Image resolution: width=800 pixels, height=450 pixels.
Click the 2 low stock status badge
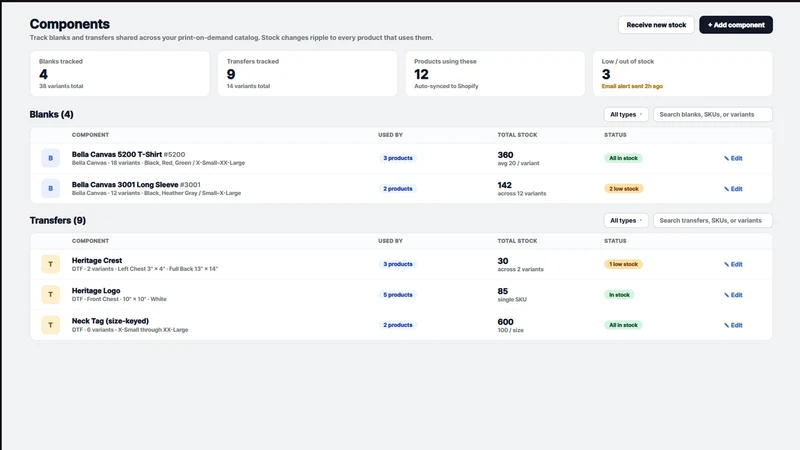pos(623,189)
